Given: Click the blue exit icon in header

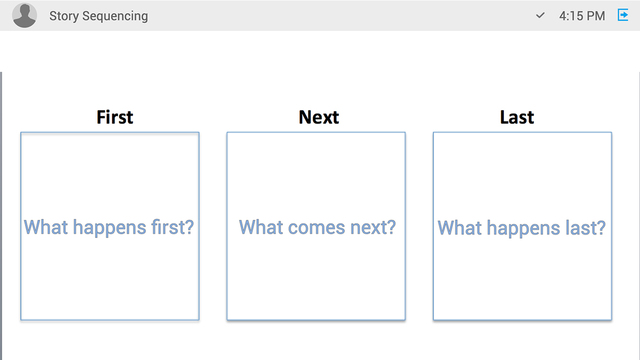Looking at the screenshot, I should [623, 15].
